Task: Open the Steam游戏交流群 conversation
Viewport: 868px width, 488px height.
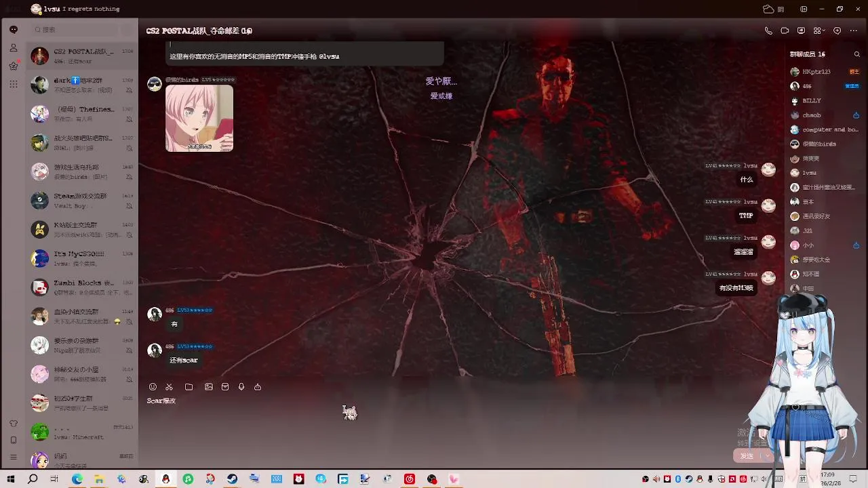Action: [82, 201]
